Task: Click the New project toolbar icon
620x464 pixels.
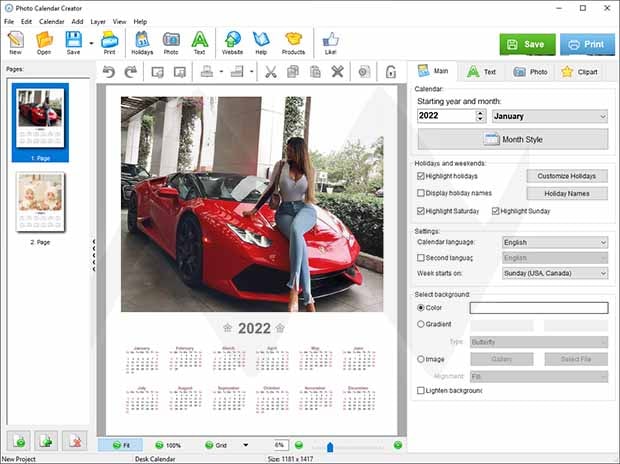Action: tap(15, 43)
